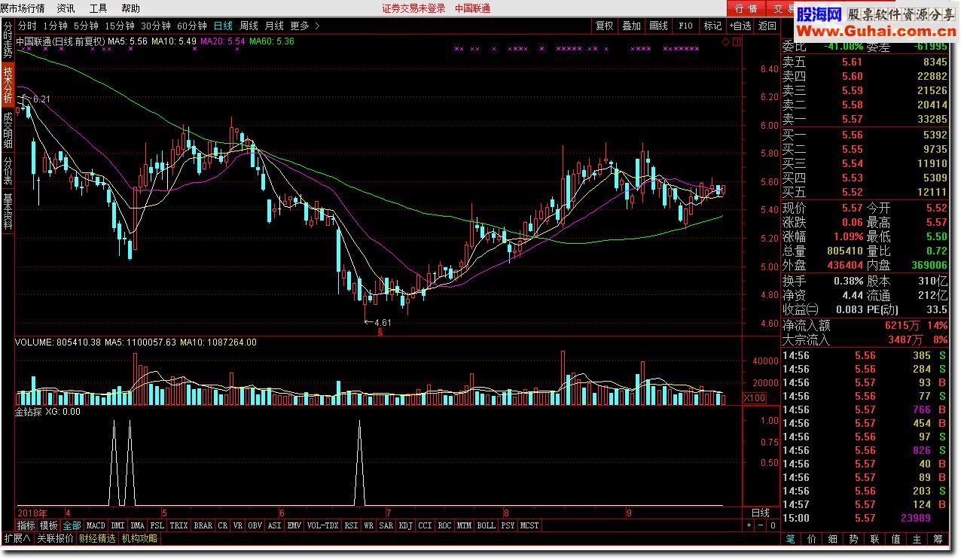Select the 筹 chip distribution tab
The image size is (961, 560).
(x=938, y=539)
